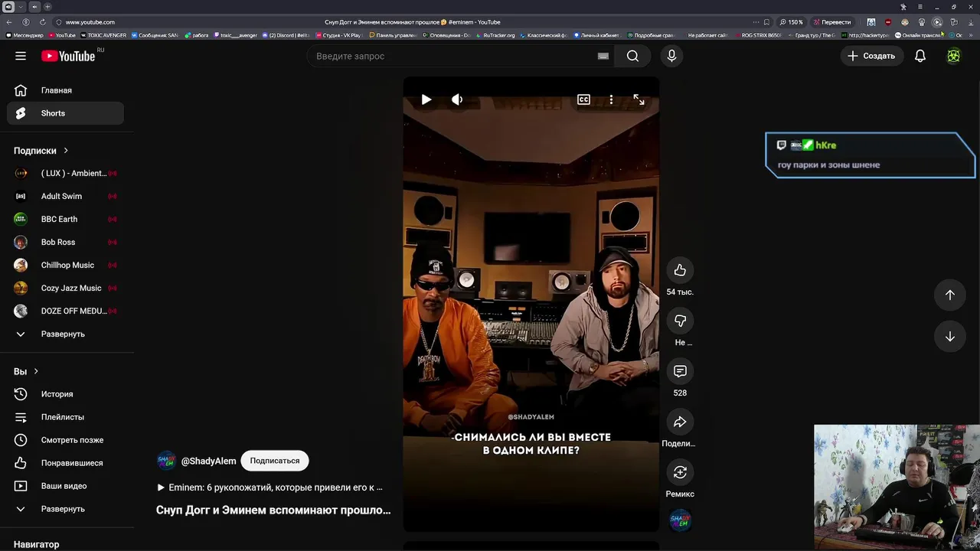Play the Shorts video

click(426, 99)
